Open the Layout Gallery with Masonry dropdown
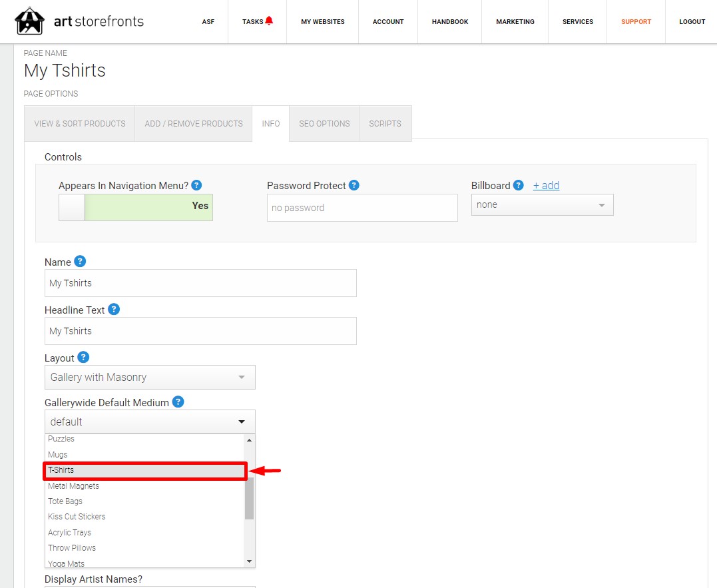717x588 pixels. (x=150, y=377)
